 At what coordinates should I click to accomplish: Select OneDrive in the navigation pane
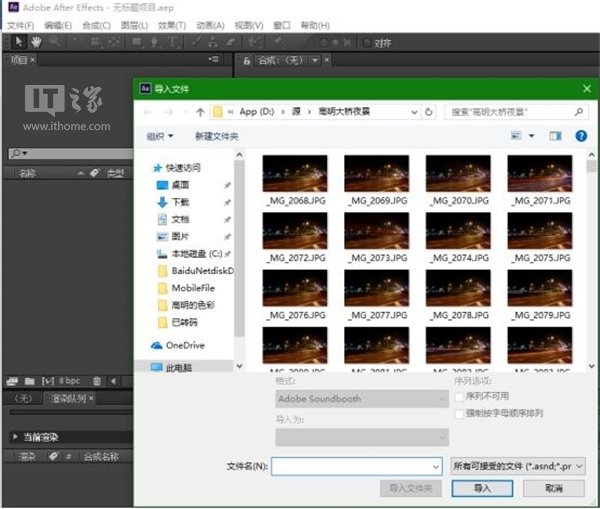pos(185,345)
